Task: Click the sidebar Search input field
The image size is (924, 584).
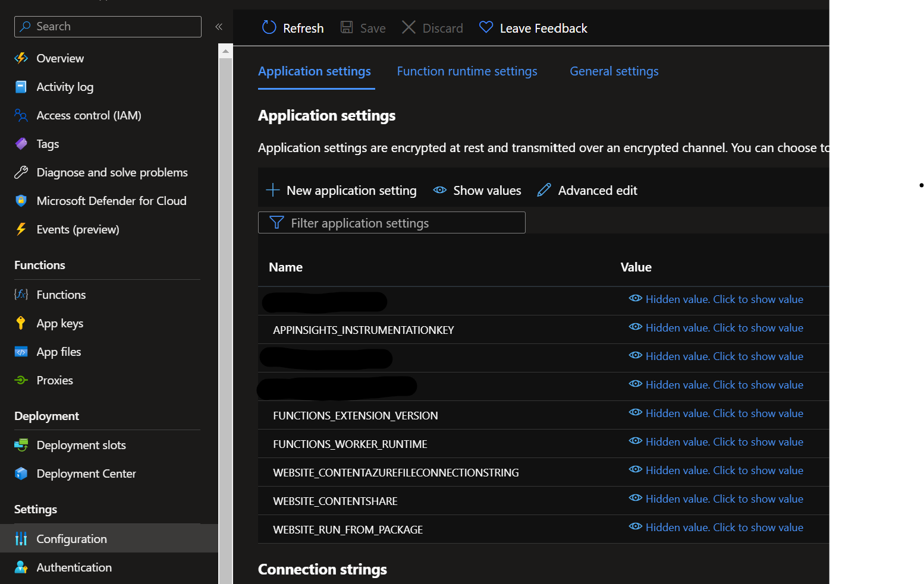Action: click(x=108, y=27)
